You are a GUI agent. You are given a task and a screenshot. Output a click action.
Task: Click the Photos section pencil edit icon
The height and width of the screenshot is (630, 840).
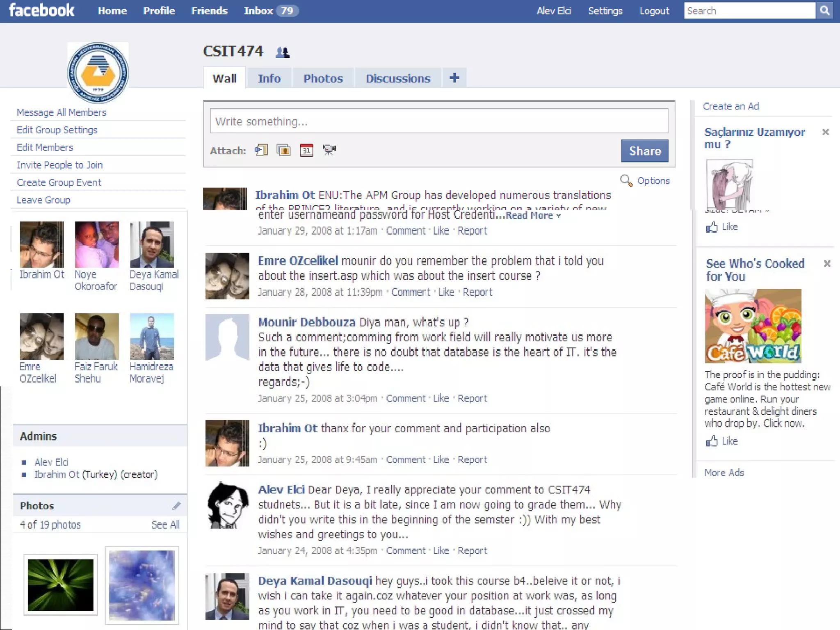176,506
